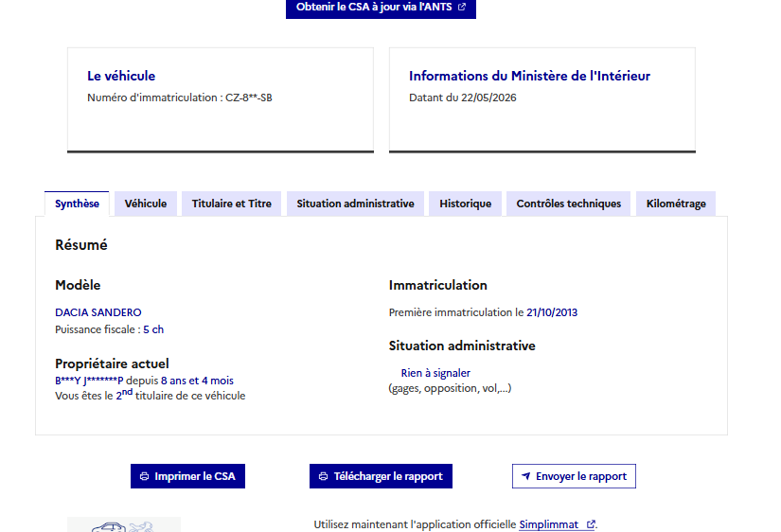Screen dimensions: 781x532
Task: Click the Rien à signaler status text
Action: click(x=435, y=373)
